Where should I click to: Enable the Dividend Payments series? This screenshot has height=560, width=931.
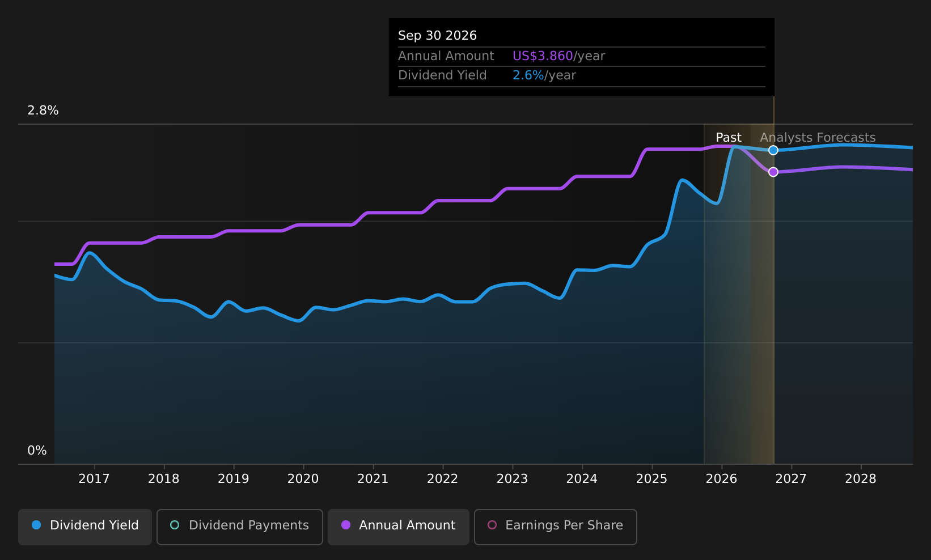click(240, 527)
